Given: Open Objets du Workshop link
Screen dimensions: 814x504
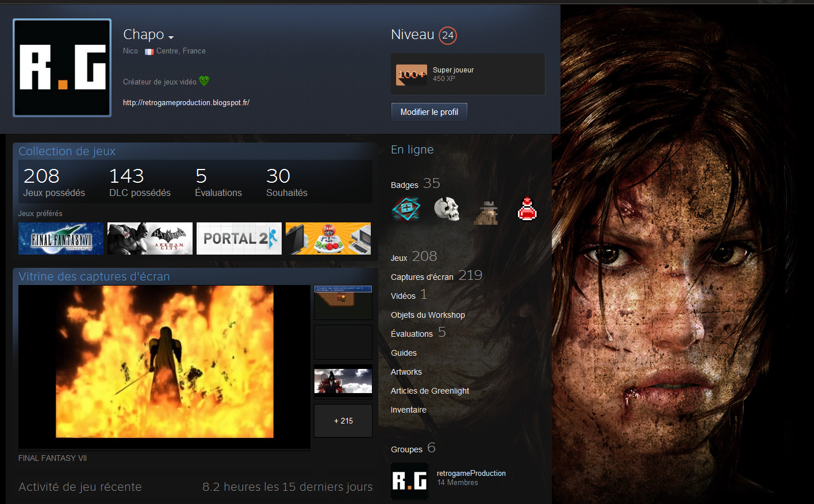Looking at the screenshot, I should click(428, 315).
